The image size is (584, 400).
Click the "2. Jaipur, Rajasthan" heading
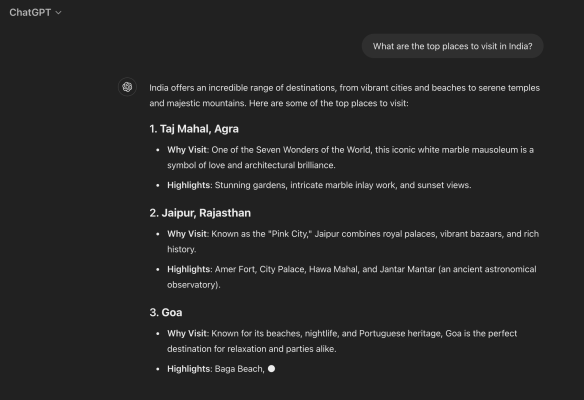[200, 213]
